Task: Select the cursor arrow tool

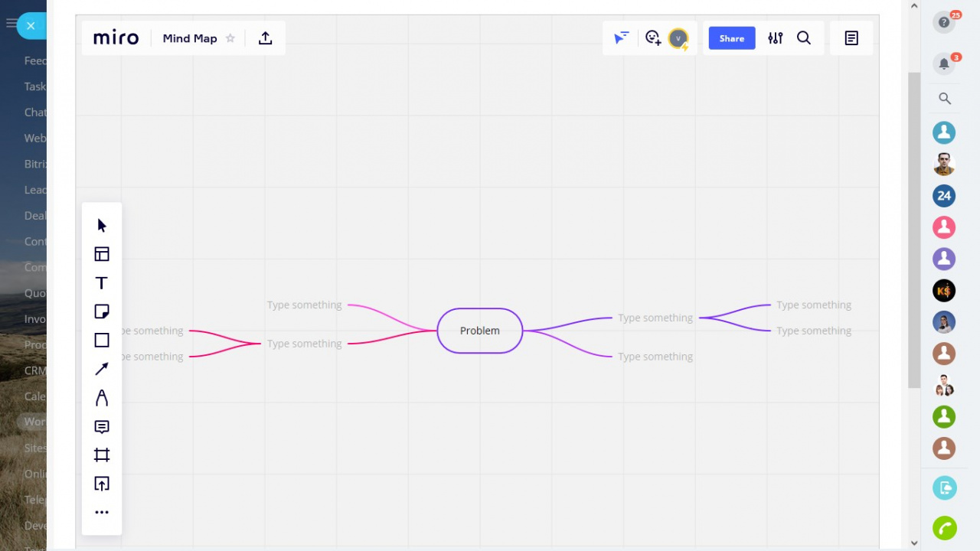Action: pyautogui.click(x=102, y=225)
